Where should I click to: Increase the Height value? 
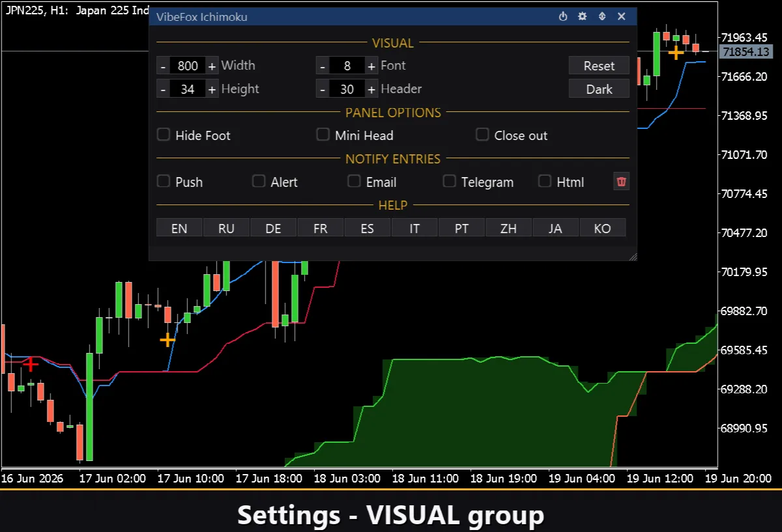[x=212, y=89]
